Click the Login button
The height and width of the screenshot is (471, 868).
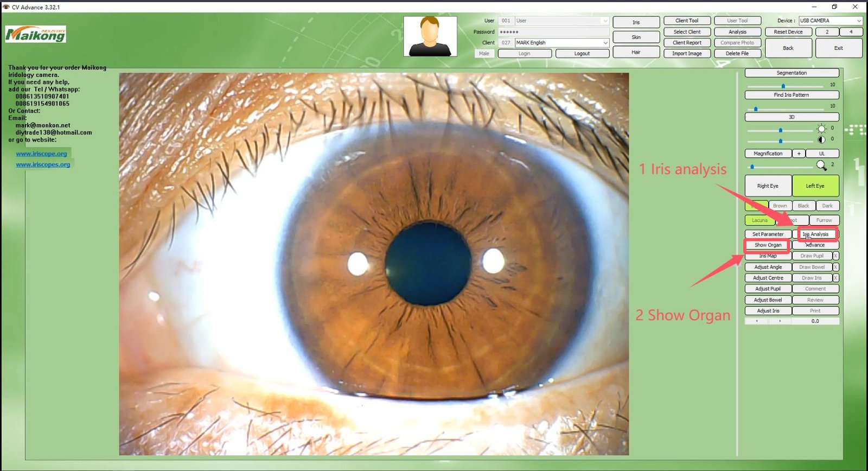(524, 54)
